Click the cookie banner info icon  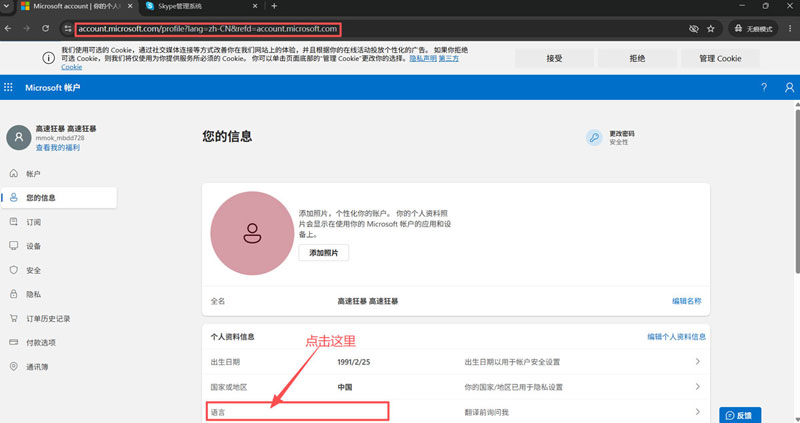48,58
